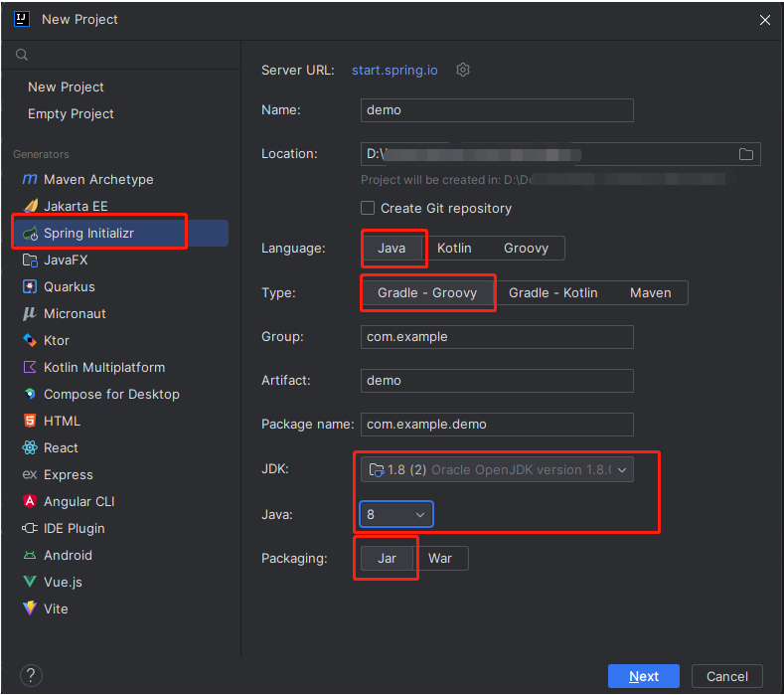Click the Cancel button
784x695 pixels.
point(727,676)
